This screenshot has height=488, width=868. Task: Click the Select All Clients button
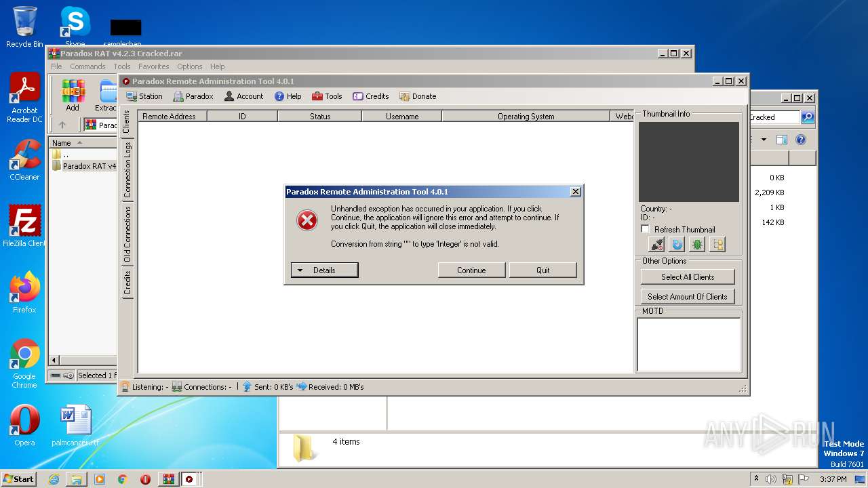[x=688, y=277]
